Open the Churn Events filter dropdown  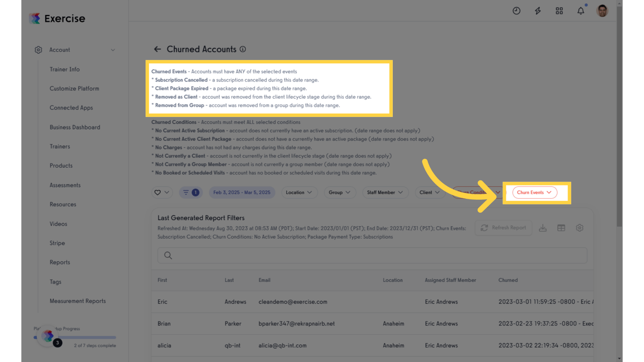pyautogui.click(x=534, y=192)
